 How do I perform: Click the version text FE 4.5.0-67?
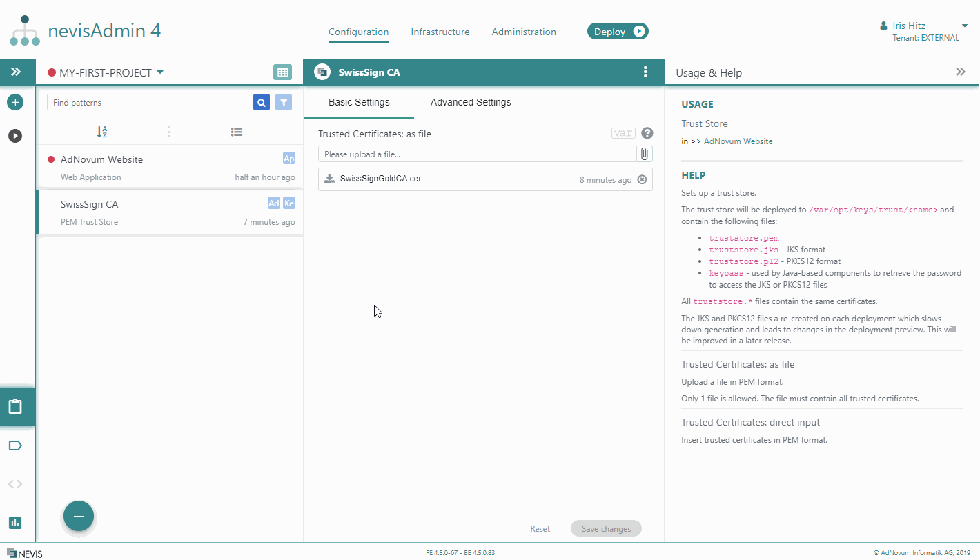[440, 553]
